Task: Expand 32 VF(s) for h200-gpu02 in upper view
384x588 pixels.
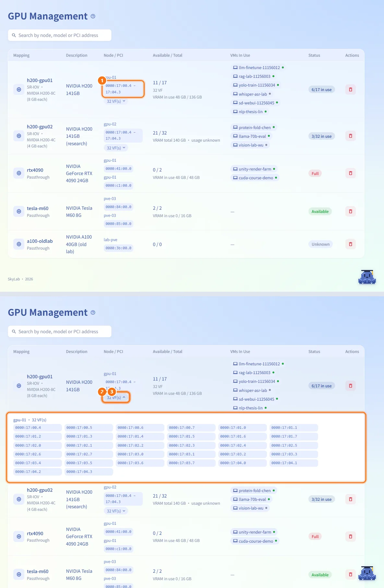Action: (116, 148)
